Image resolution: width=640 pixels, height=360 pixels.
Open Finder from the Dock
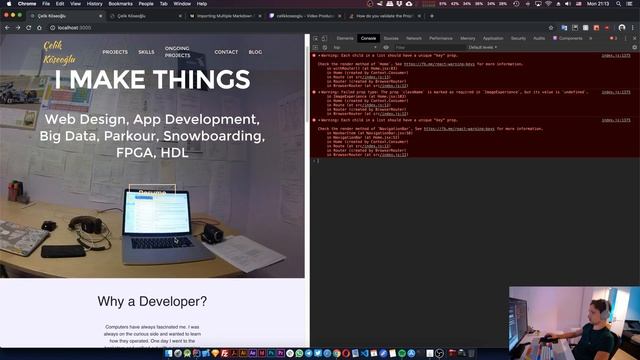tap(169, 353)
